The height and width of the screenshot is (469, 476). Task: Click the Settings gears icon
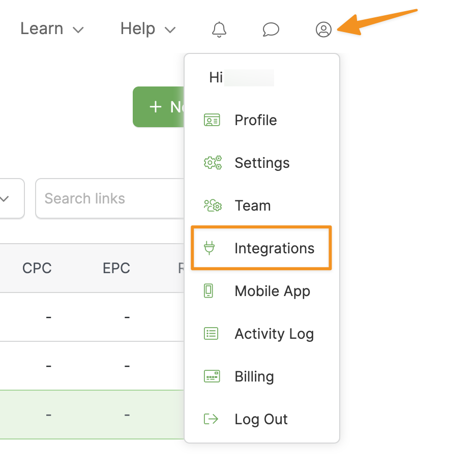point(212,163)
